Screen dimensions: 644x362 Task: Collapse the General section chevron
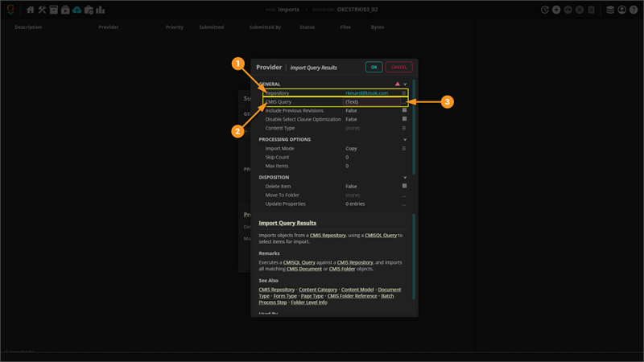tap(405, 84)
